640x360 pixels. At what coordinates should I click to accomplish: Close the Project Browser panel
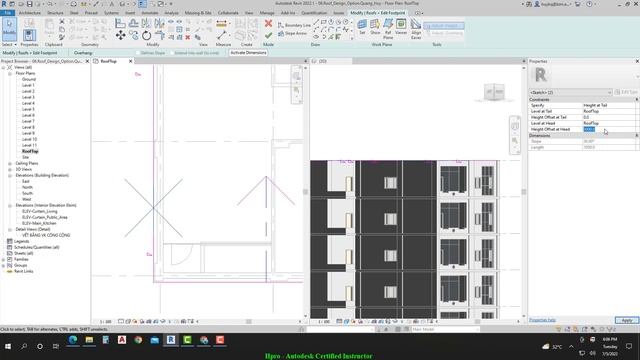click(x=87, y=61)
